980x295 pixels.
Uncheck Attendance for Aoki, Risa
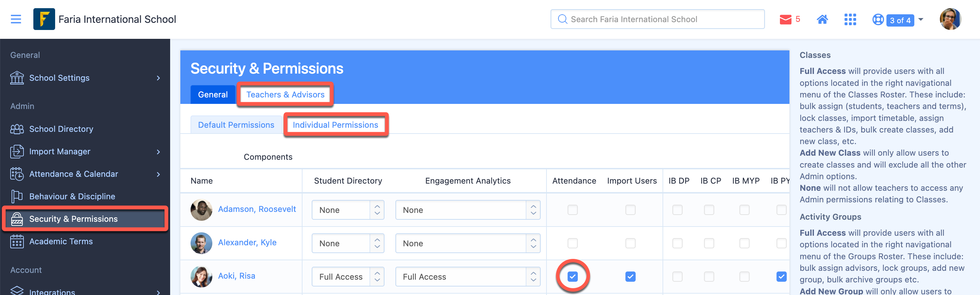(x=573, y=277)
